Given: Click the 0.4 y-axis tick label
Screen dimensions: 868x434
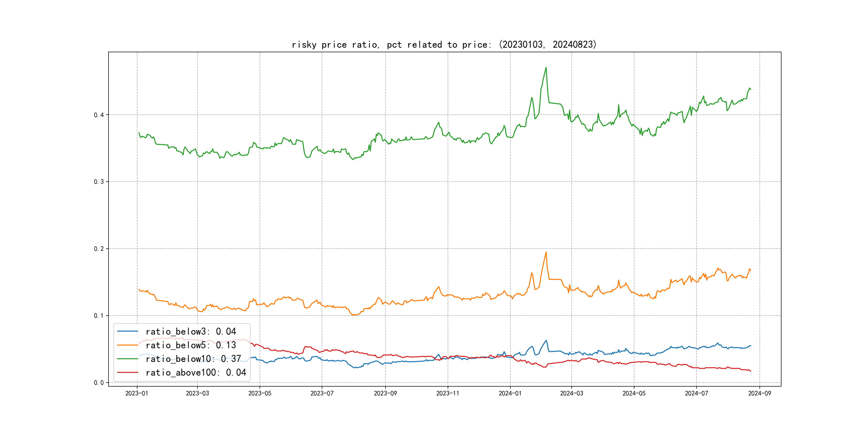Looking at the screenshot, I should point(99,115).
